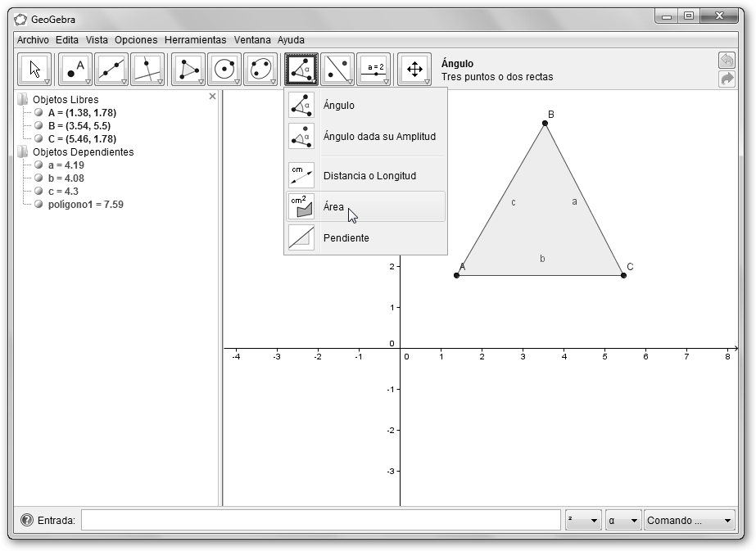The height and width of the screenshot is (551, 756).
Task: Click the Entrada input field
Action: point(320,520)
